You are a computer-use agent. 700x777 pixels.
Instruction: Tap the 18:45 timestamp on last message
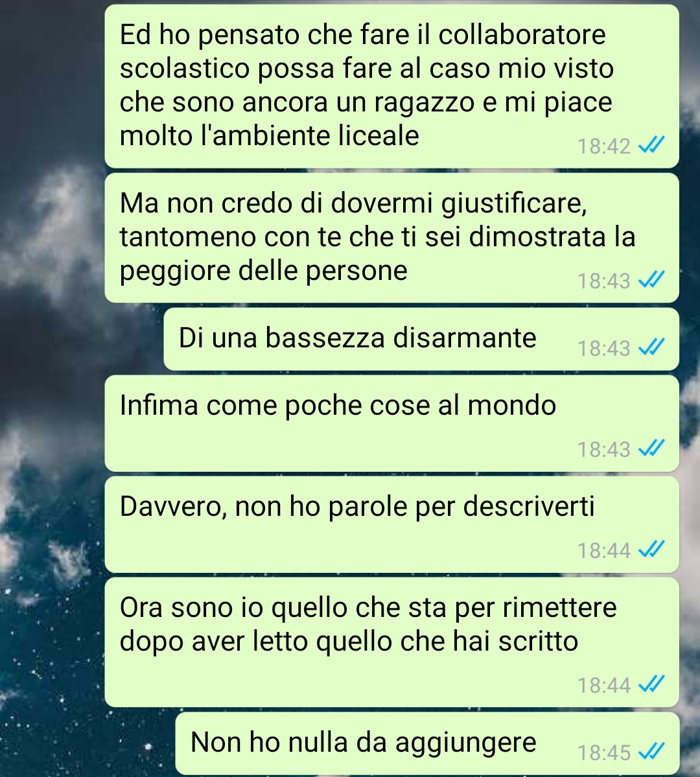pyautogui.click(x=604, y=753)
